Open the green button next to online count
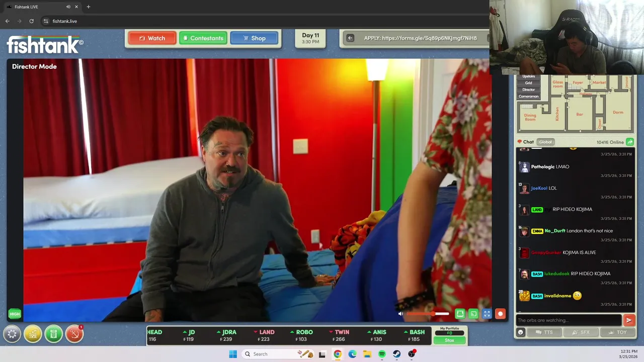Screen dimensions: 644x362 click(x=629, y=142)
